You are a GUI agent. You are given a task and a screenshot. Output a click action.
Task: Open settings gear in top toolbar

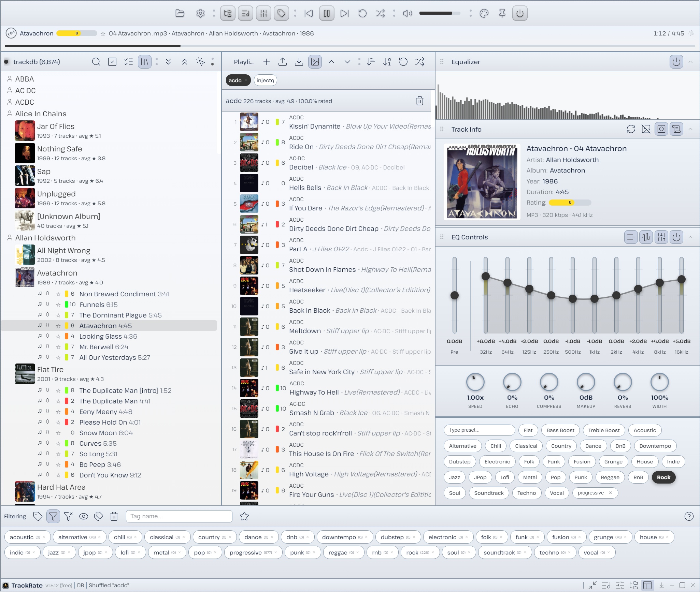pyautogui.click(x=200, y=13)
